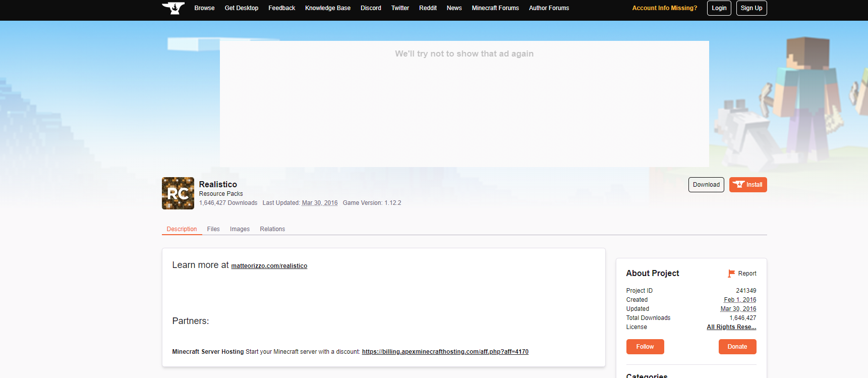This screenshot has width=868, height=378.
Task: Click the Download button
Action: 706,185
